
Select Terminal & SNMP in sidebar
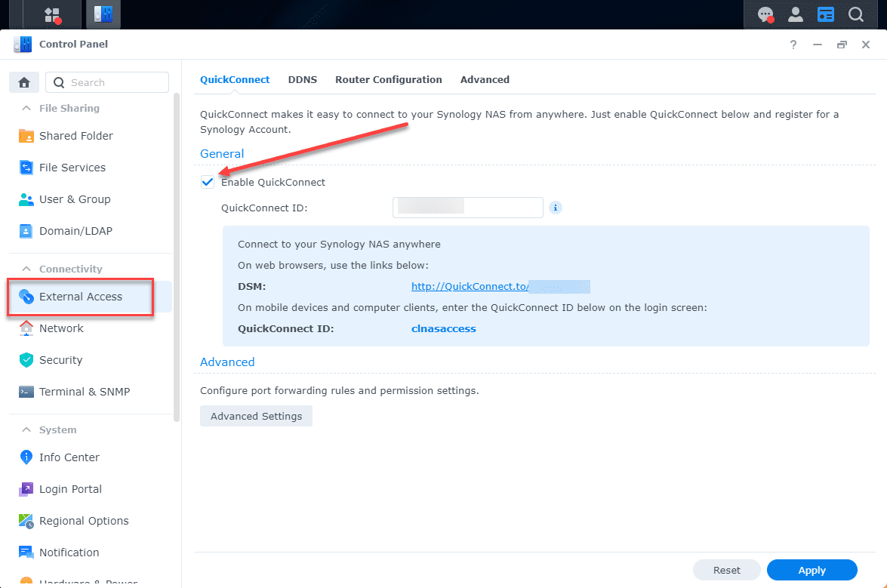click(85, 391)
